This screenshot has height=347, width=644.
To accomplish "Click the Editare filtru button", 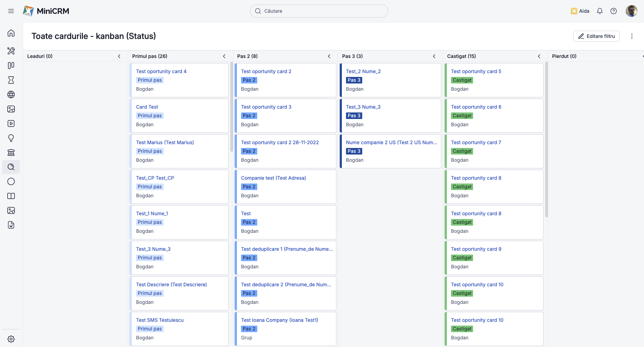I will coord(596,36).
